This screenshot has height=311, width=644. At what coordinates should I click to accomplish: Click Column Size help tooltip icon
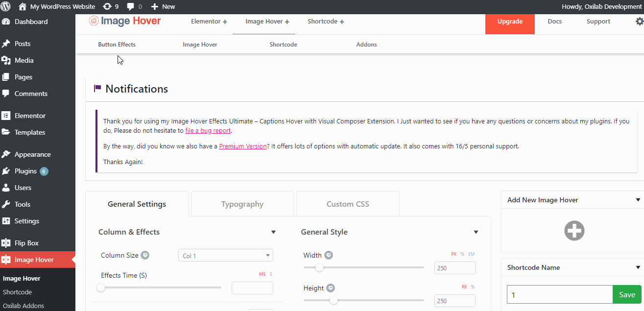point(145,255)
